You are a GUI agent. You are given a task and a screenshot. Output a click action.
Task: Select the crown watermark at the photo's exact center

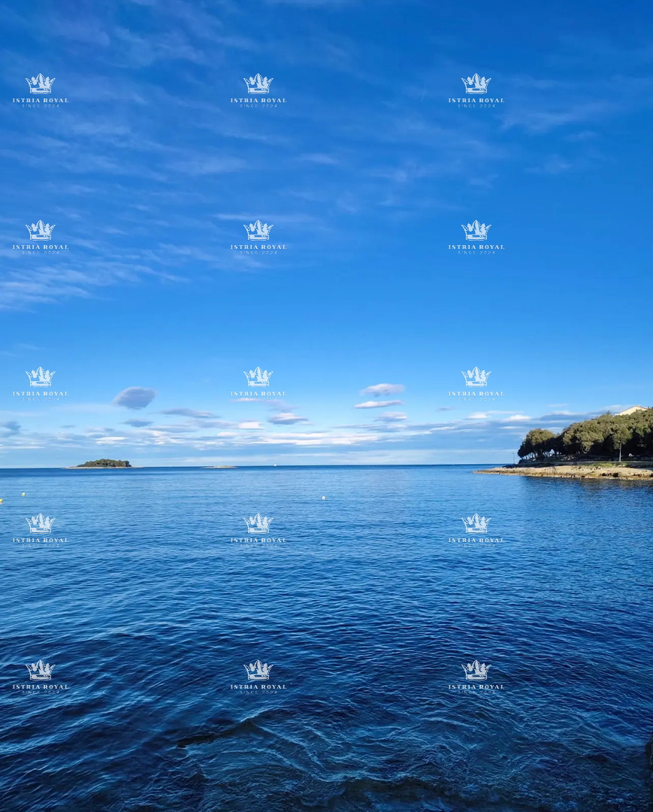tap(258, 377)
